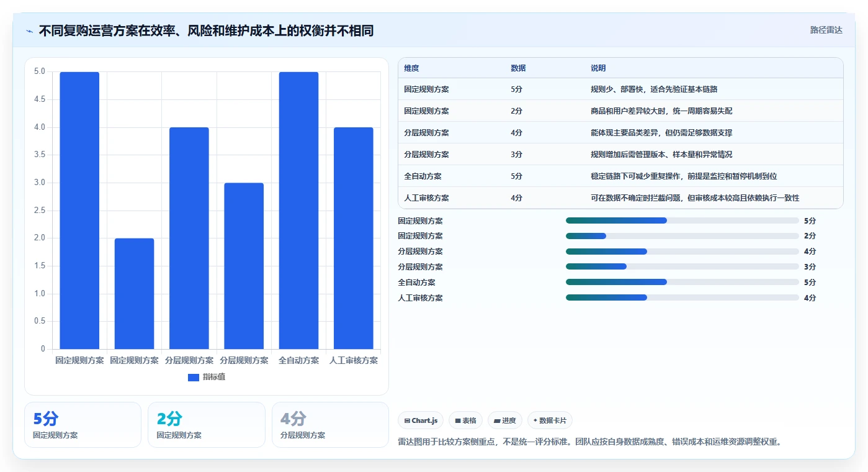868x472 pixels.
Task: Click the 分层规则方案 chart bar at 4.0
Action: [x=189, y=238]
